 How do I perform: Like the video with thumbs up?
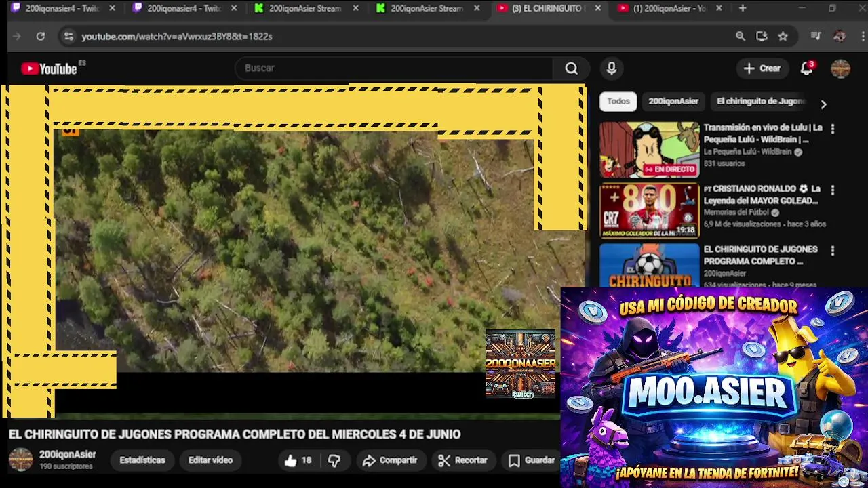coord(298,460)
